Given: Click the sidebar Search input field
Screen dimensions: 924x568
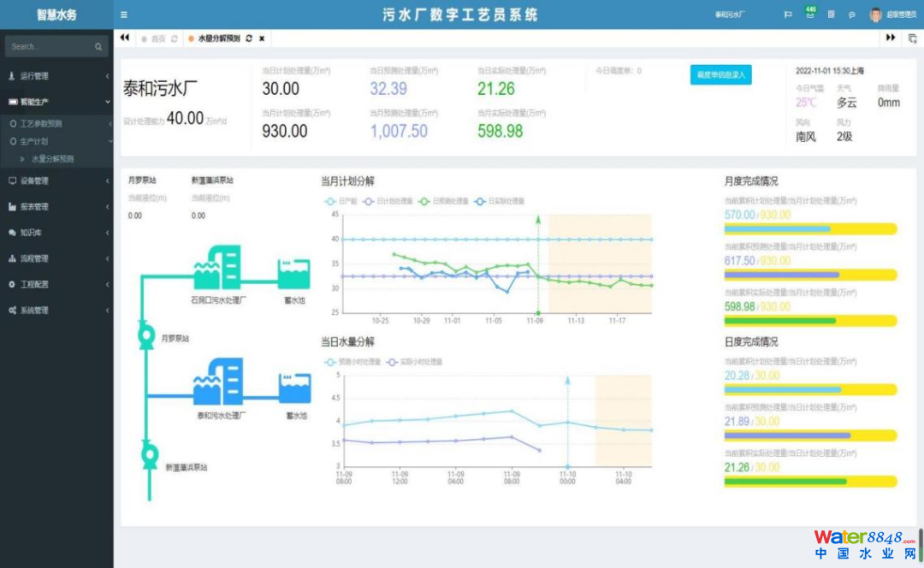Looking at the screenshot, I should (50, 46).
